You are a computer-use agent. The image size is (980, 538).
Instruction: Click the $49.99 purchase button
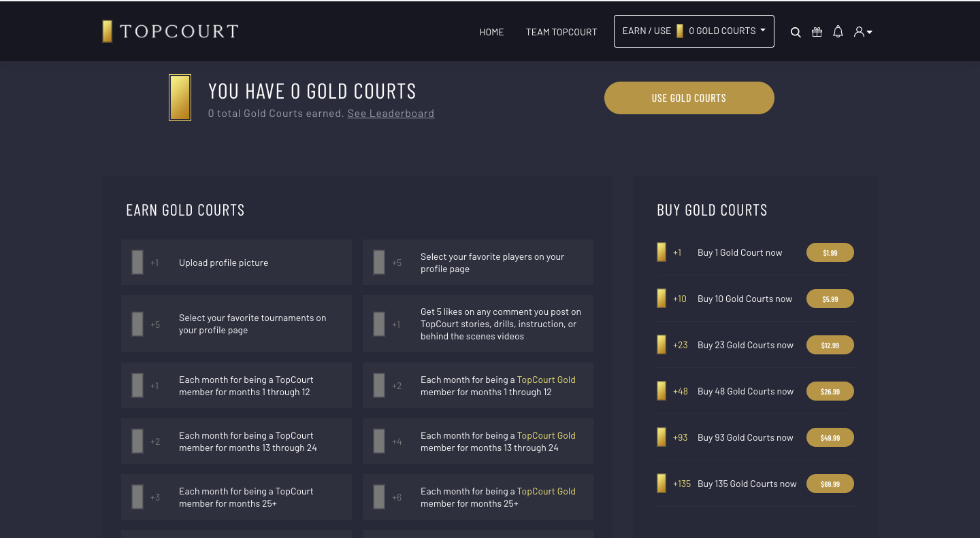click(830, 437)
